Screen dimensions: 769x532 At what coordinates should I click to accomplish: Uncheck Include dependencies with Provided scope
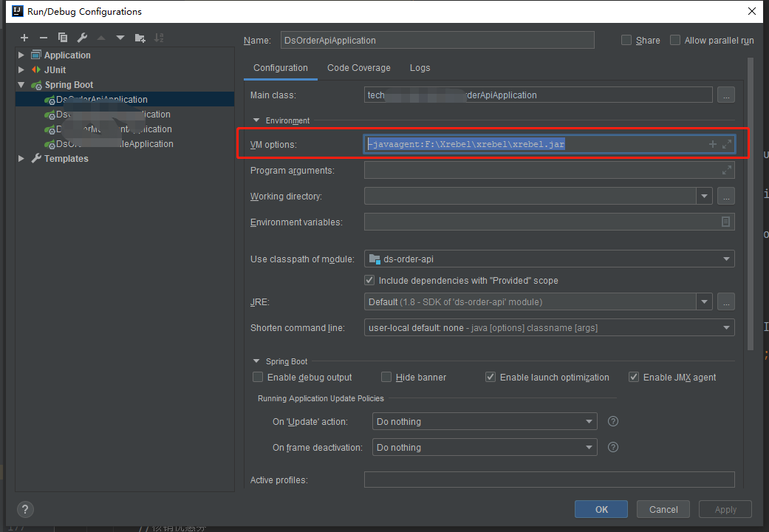tap(369, 280)
